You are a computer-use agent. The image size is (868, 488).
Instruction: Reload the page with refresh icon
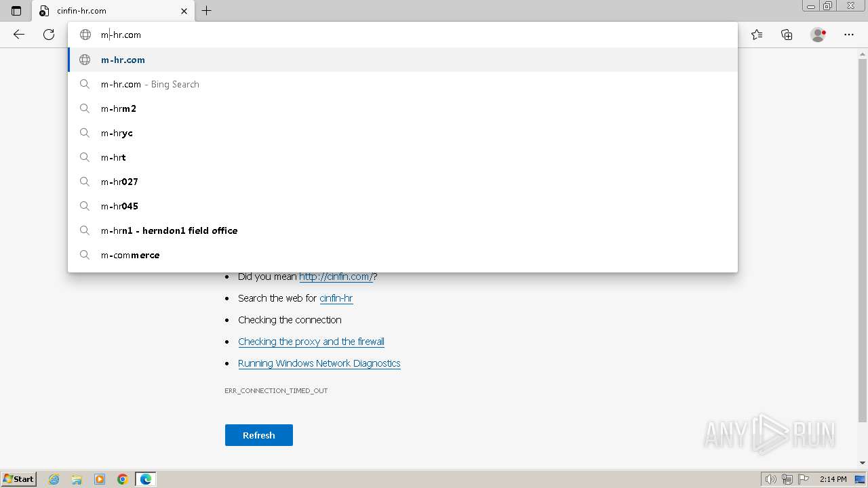49,35
